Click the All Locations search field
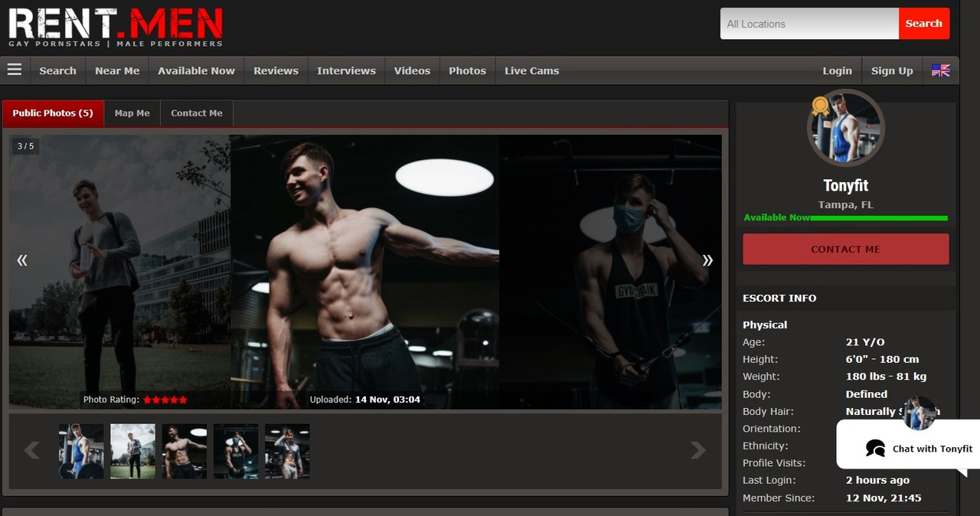This screenshot has height=516, width=980. [x=809, y=24]
